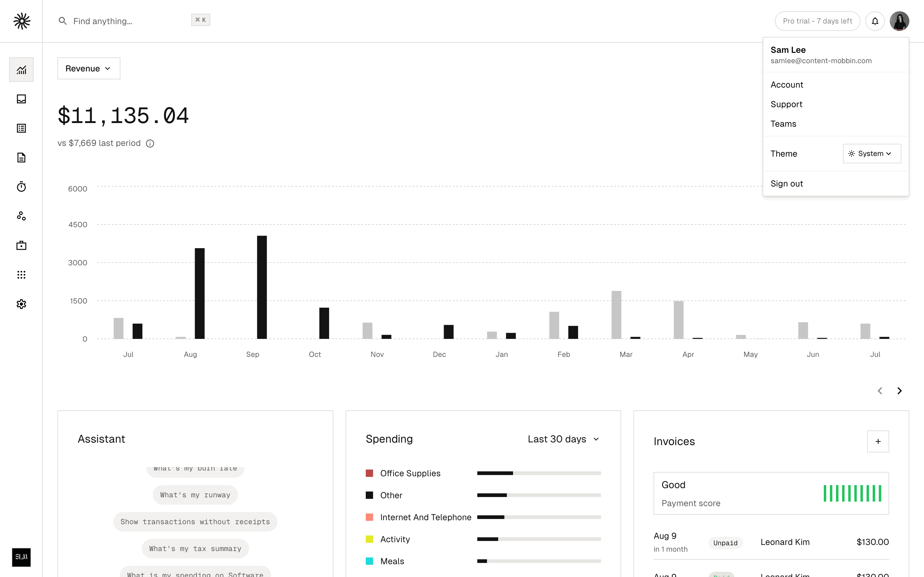Open the overview chart icon in sidebar
The image size is (924, 577).
21,70
